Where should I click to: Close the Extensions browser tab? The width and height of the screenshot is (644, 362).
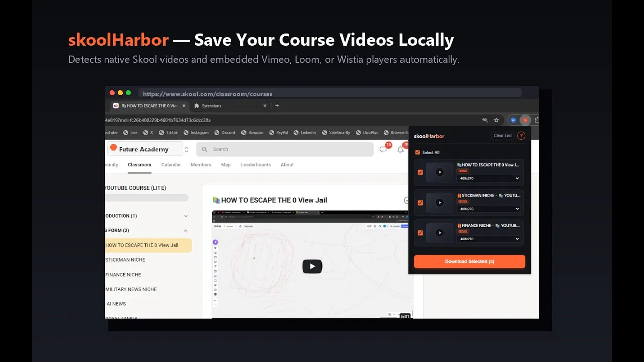coord(265,106)
